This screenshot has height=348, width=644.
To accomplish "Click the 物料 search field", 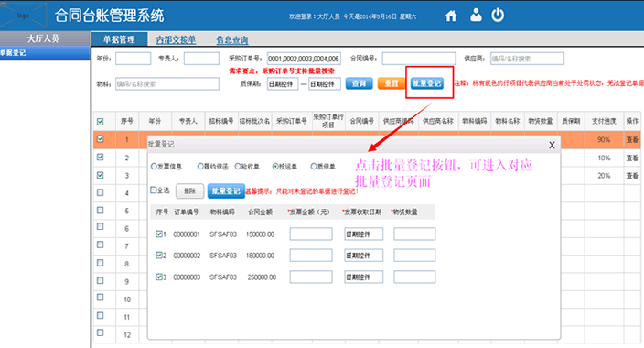I will (167, 84).
